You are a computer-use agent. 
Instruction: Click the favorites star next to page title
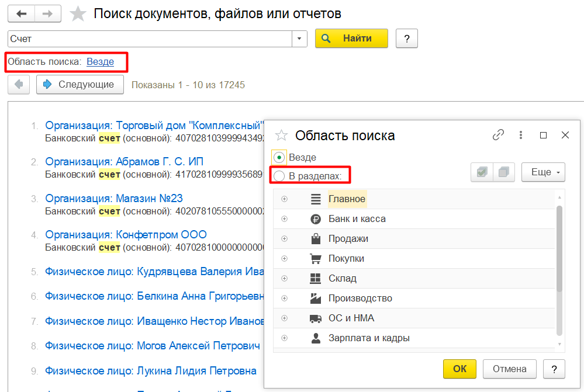pos(78,14)
